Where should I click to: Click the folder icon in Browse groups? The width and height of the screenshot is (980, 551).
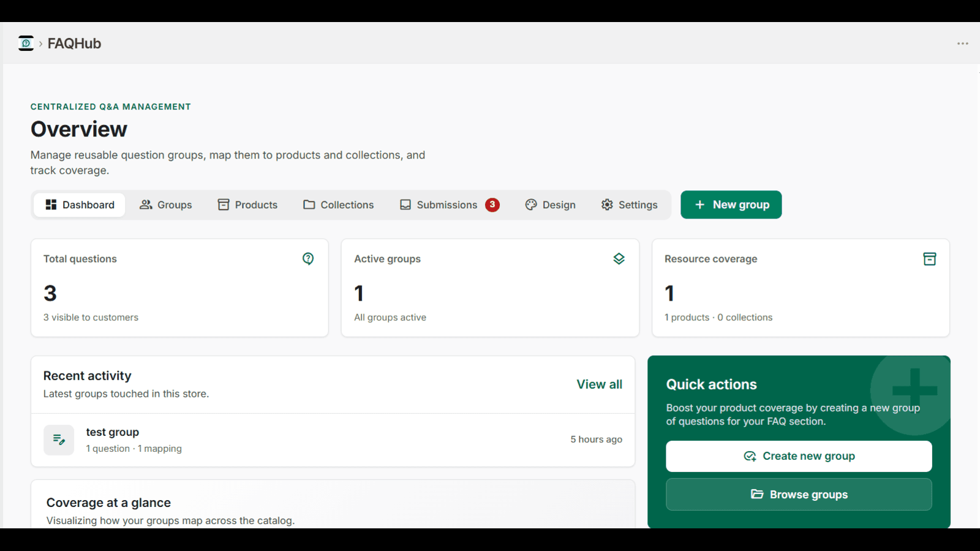757,494
